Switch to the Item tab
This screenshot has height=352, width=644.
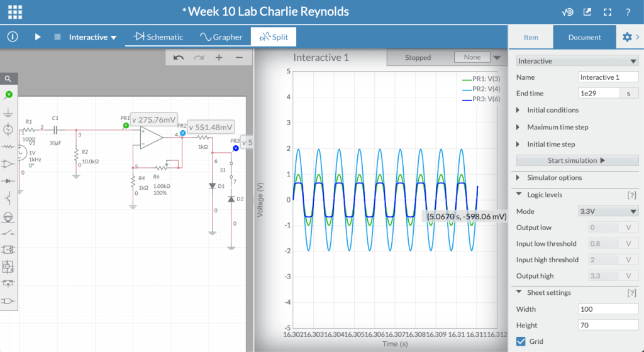pos(531,37)
